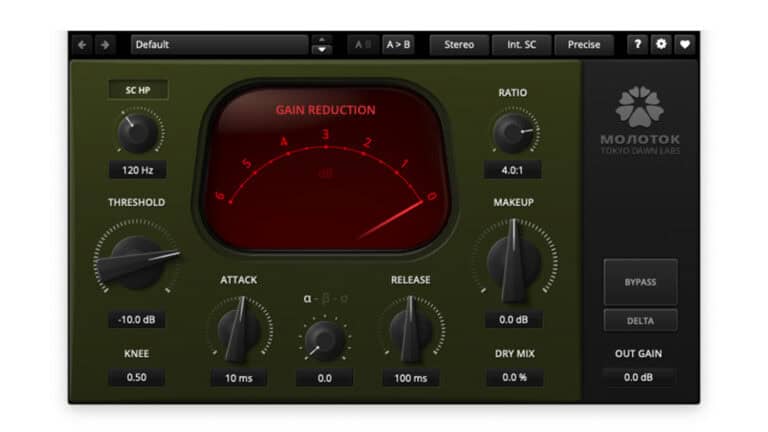Click the Attack knob
Screen dimensions: 768x432
(x=239, y=330)
